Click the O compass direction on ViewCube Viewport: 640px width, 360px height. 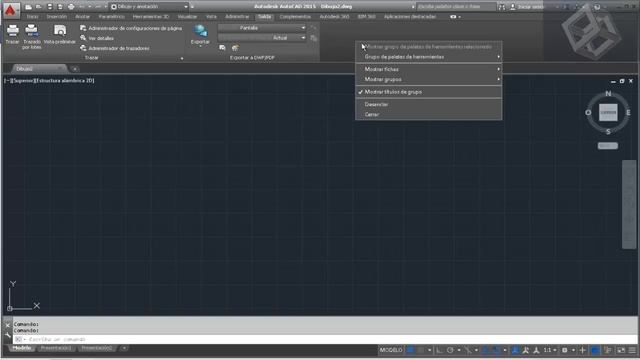click(588, 113)
